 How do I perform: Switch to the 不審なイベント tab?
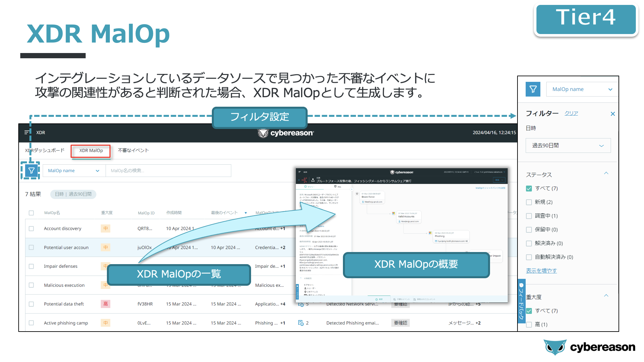133,151
